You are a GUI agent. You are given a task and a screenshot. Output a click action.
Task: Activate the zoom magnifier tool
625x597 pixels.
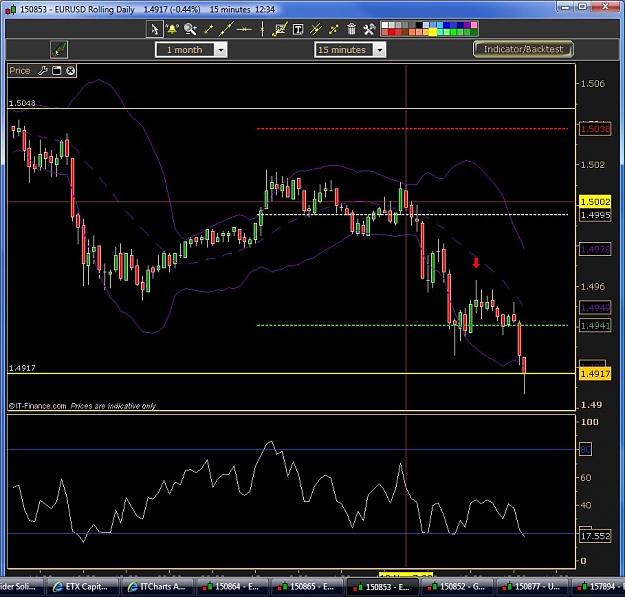(x=190, y=29)
